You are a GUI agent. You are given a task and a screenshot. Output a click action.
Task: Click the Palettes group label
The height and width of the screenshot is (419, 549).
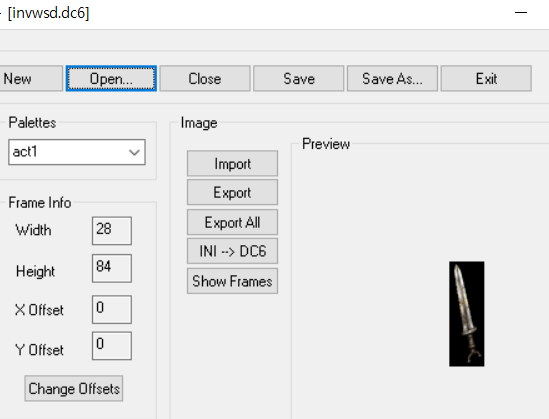coord(32,123)
